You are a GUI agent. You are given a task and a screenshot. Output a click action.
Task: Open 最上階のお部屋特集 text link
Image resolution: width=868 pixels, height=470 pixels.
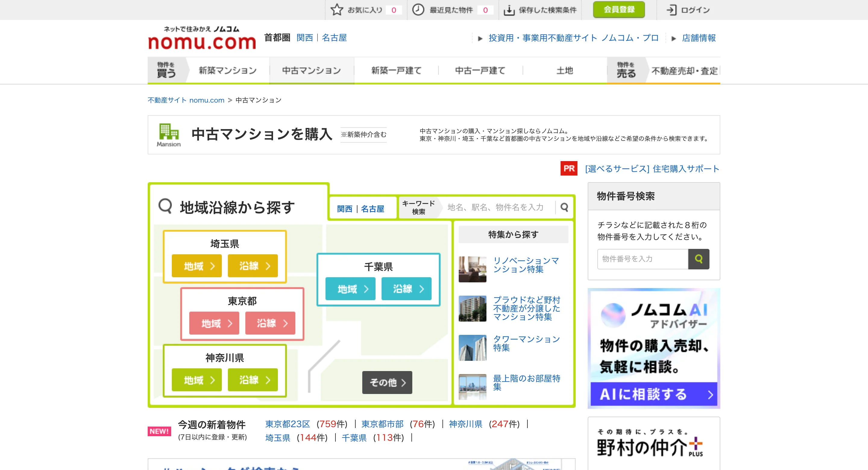coord(527,382)
